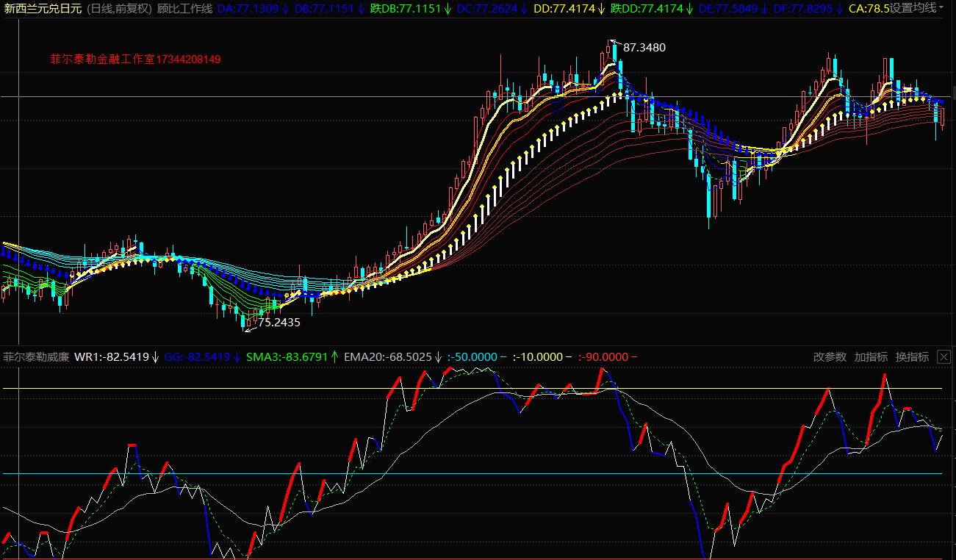Image resolution: width=956 pixels, height=560 pixels.
Task: Click the green SMA3:-83.6791 value
Action: (x=287, y=357)
